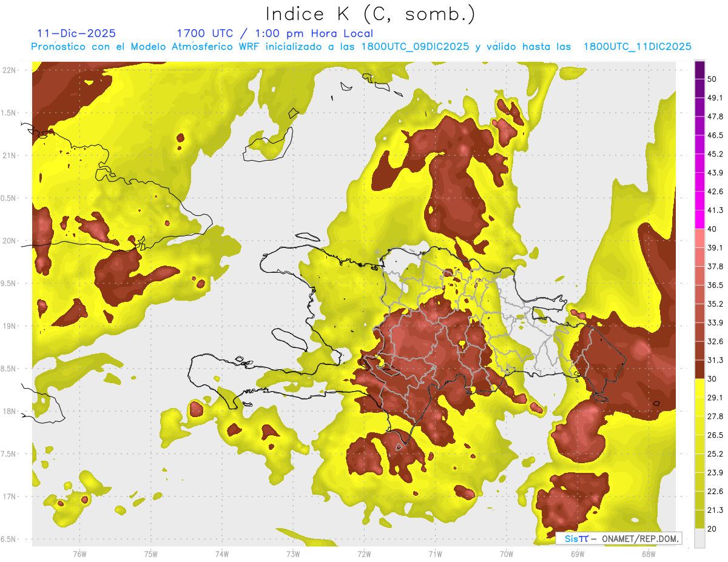Image resolution: width=728 pixels, height=562 pixels.
Task: Click the 75W longitude label
Action: 150,554
